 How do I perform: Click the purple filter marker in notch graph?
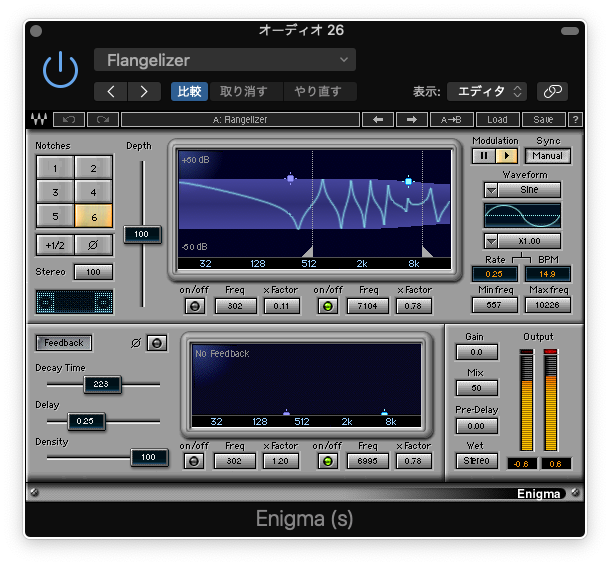290,179
